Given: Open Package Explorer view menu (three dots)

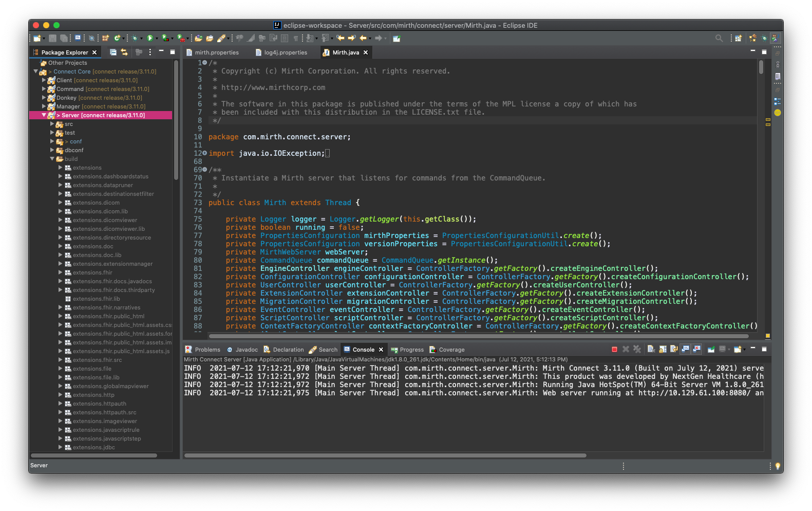Looking at the screenshot, I should [150, 52].
